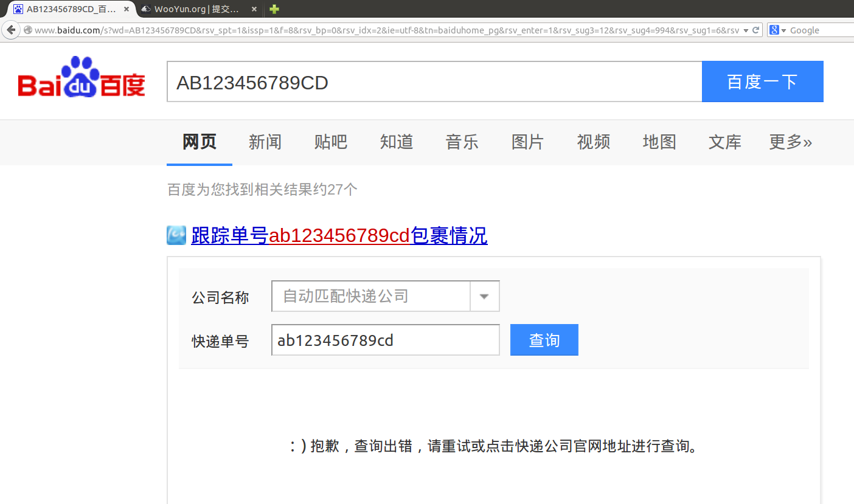The width and height of the screenshot is (854, 504).
Task: Click the 百度一下 search button
Action: [763, 81]
